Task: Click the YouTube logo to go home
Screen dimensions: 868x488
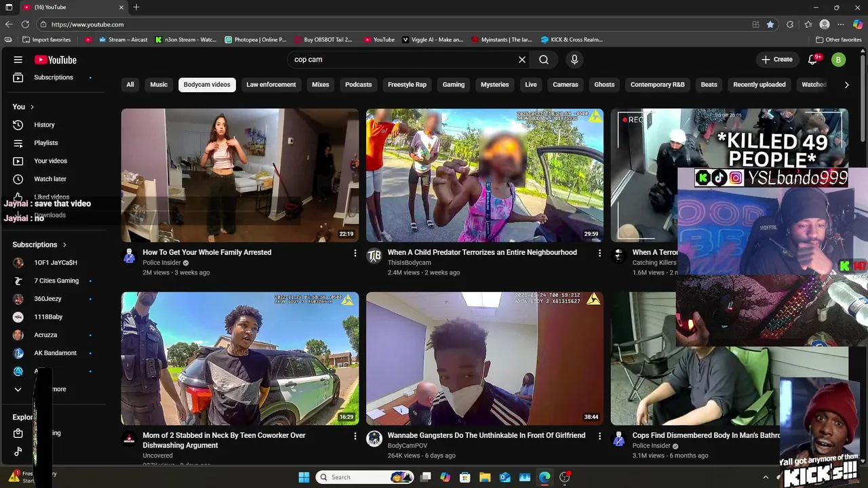Action: click(56, 60)
